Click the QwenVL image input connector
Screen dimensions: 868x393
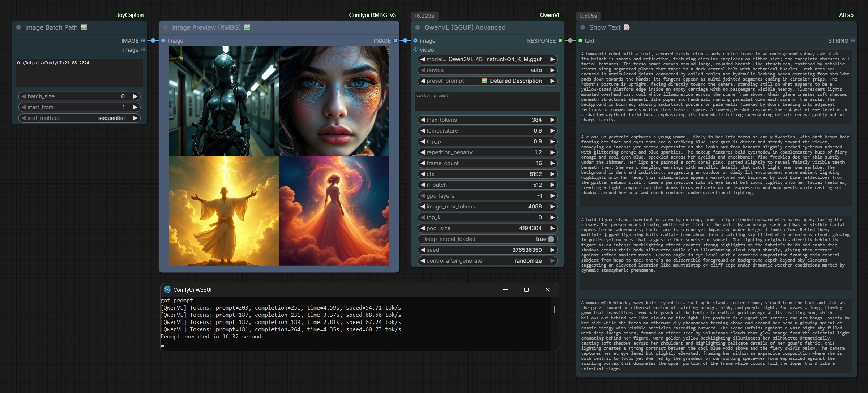[415, 40]
